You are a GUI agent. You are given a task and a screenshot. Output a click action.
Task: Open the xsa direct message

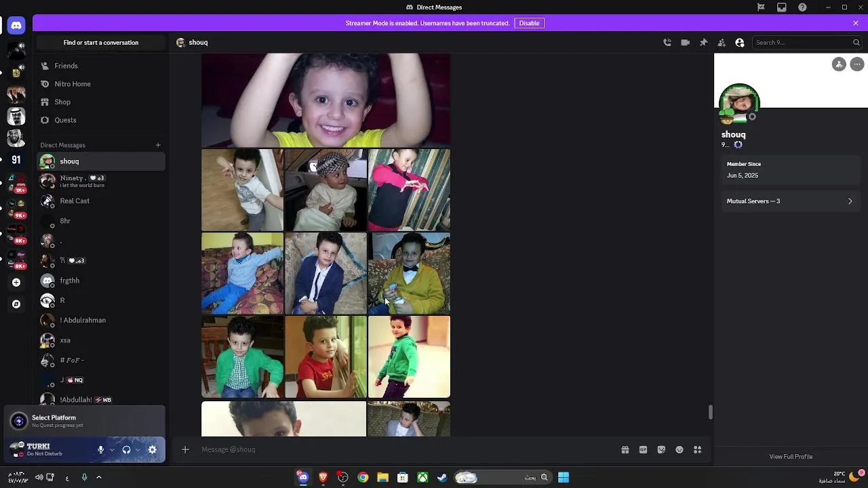(101, 340)
